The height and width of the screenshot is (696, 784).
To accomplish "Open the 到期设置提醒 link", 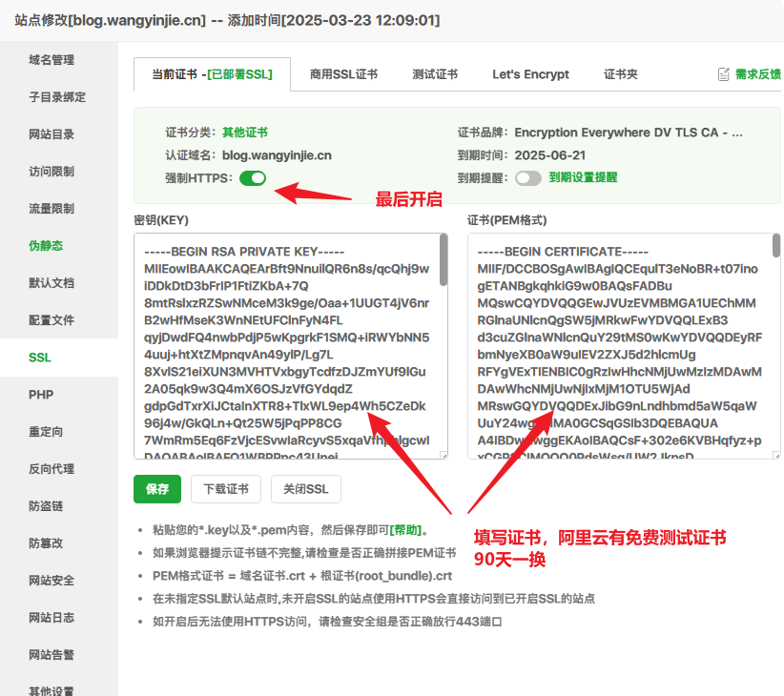I will click(583, 178).
